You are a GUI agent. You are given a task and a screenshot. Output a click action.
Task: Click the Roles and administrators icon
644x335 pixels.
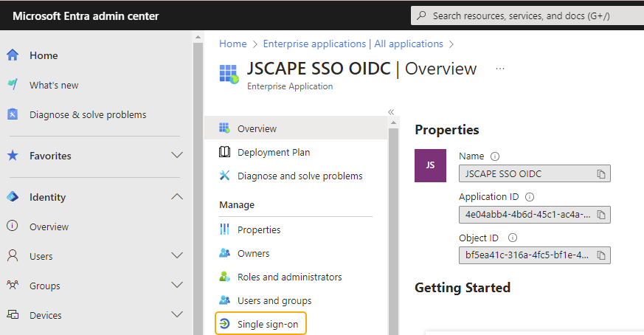pyautogui.click(x=224, y=277)
